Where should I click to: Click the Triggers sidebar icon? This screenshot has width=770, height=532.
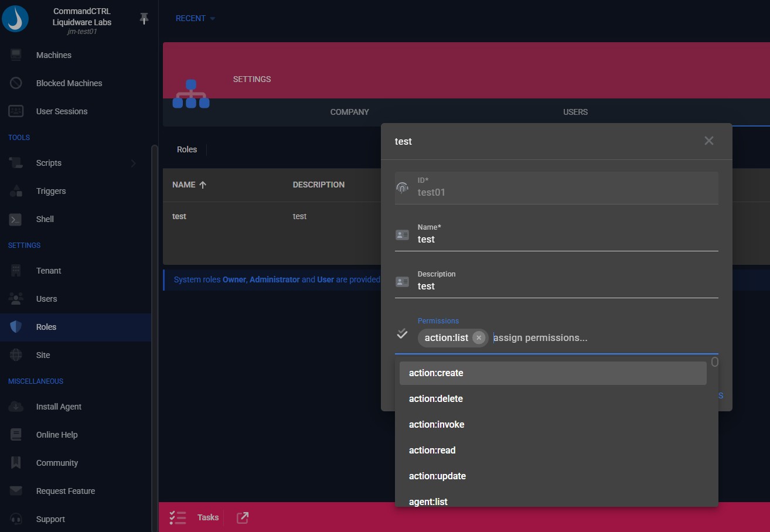(16, 191)
